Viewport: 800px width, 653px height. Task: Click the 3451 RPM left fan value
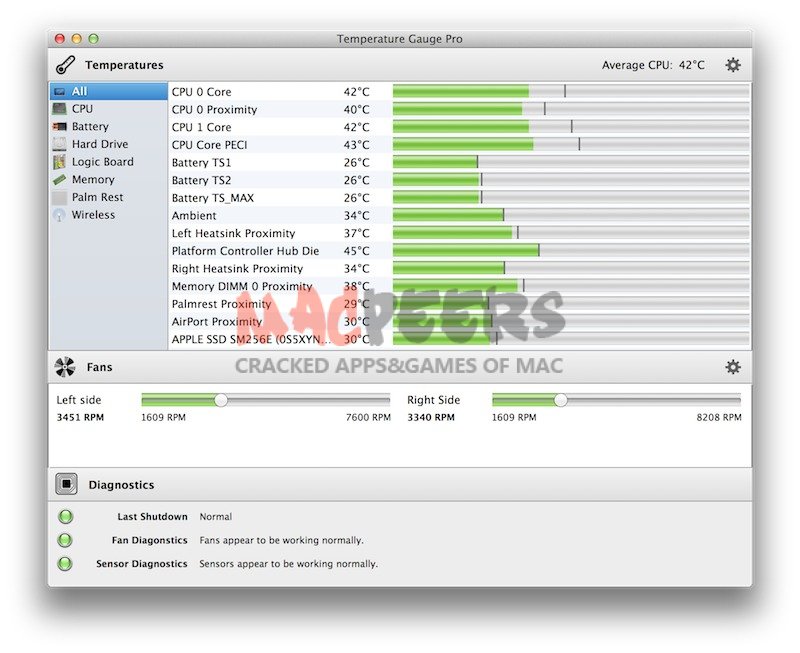click(80, 417)
